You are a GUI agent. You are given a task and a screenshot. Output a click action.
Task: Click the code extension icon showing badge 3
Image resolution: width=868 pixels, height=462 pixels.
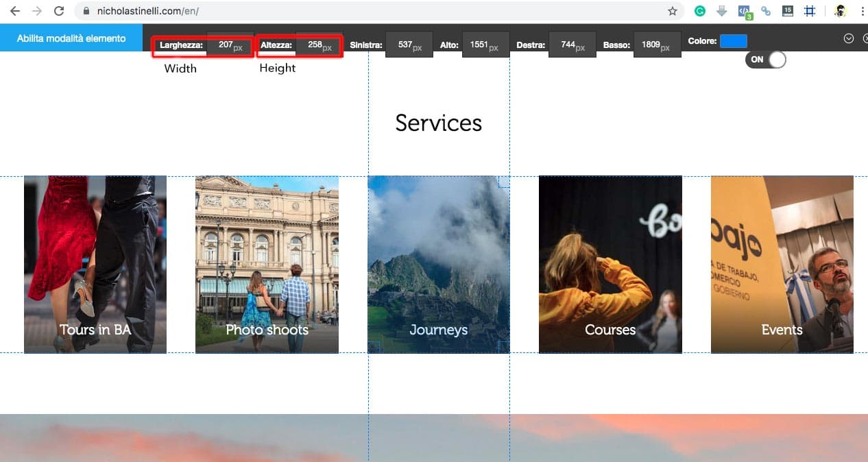pos(743,11)
